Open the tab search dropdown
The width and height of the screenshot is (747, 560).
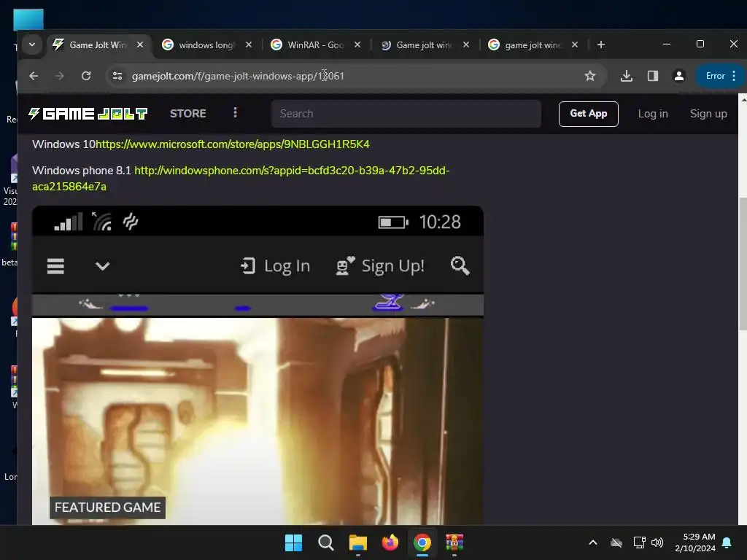pos(32,44)
